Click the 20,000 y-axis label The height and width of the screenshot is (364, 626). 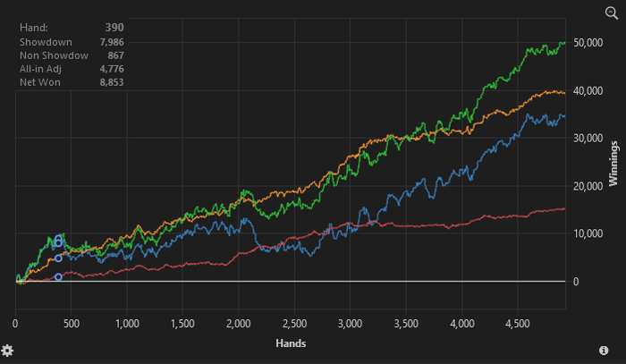click(x=588, y=186)
